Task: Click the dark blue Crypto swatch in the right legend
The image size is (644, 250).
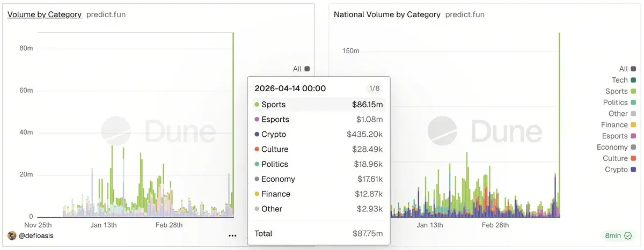Action: 634,170
